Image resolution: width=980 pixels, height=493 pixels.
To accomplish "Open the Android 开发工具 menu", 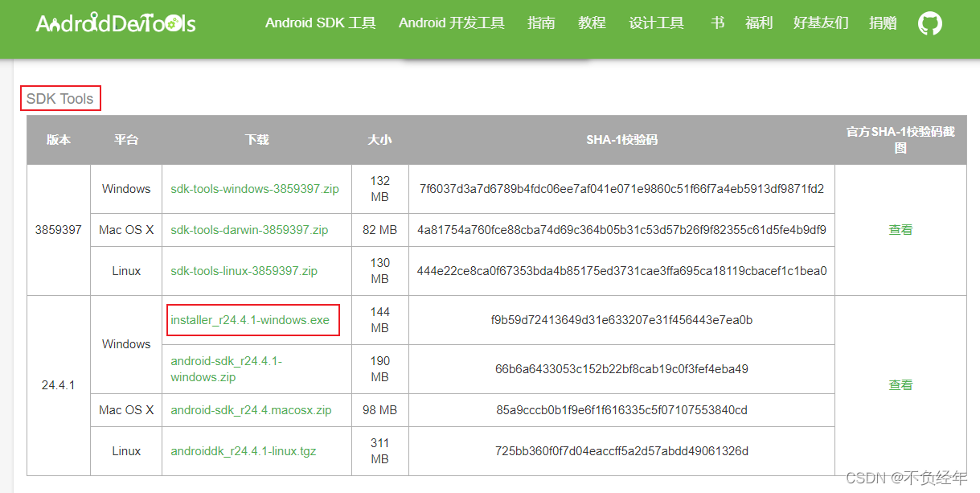I will point(452,23).
